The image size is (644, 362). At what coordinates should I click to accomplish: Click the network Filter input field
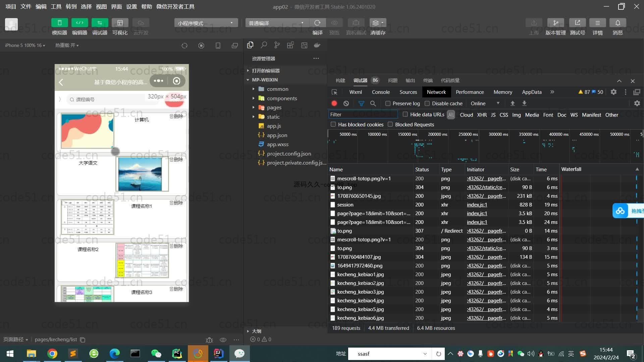[363, 115]
